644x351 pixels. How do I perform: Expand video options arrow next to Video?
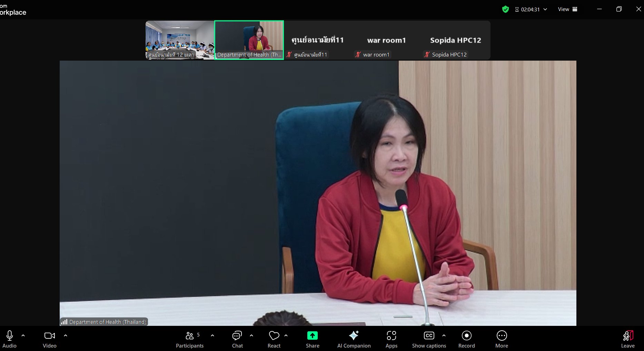click(66, 335)
